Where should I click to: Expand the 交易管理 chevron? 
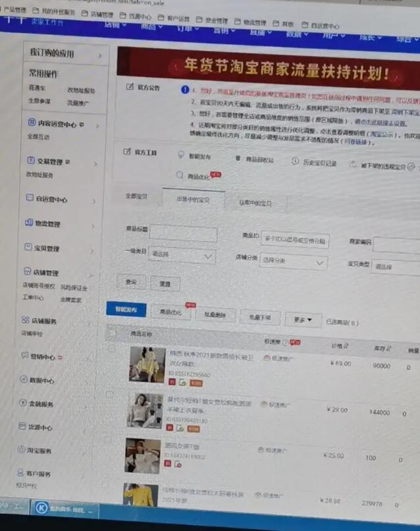(x=95, y=164)
